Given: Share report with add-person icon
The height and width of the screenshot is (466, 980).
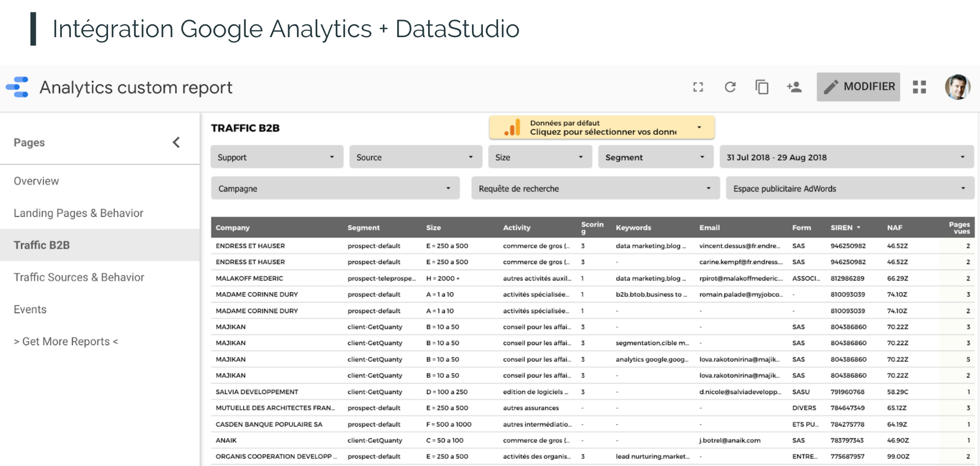Looking at the screenshot, I should [x=794, y=87].
